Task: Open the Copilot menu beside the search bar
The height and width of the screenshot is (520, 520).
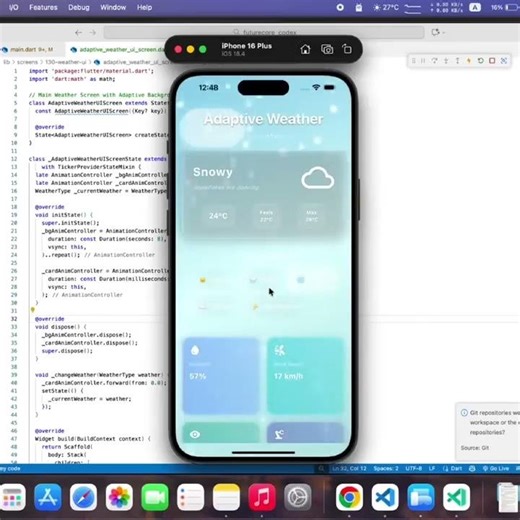Action: point(438,32)
